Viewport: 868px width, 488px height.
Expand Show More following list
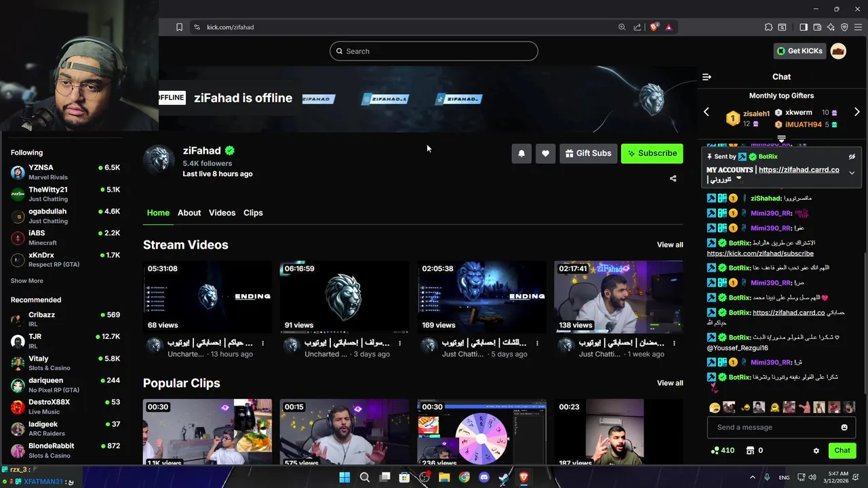27,281
